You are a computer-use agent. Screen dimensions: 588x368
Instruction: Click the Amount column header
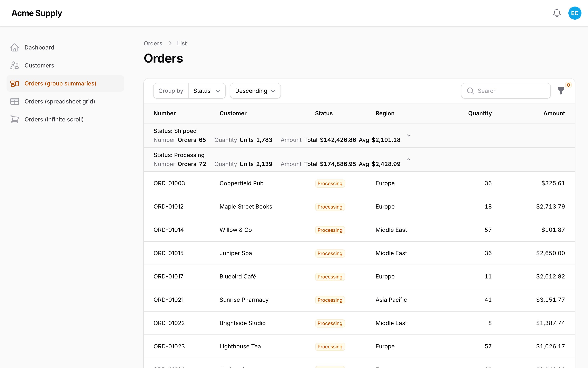554,113
